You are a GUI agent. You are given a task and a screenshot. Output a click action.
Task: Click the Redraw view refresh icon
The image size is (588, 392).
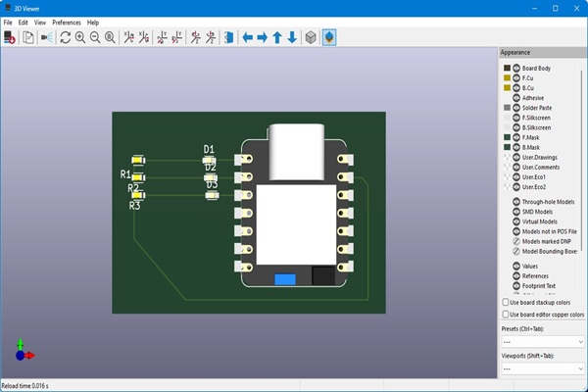[x=66, y=37]
